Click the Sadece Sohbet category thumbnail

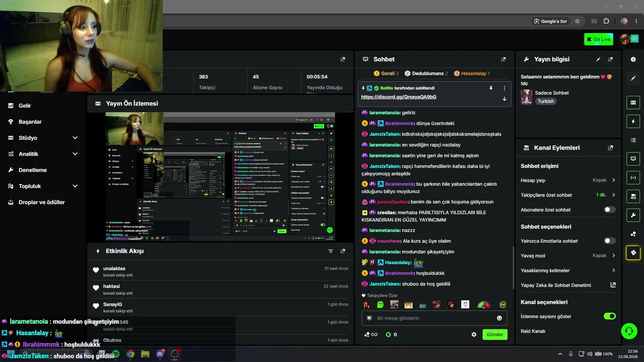tap(526, 97)
